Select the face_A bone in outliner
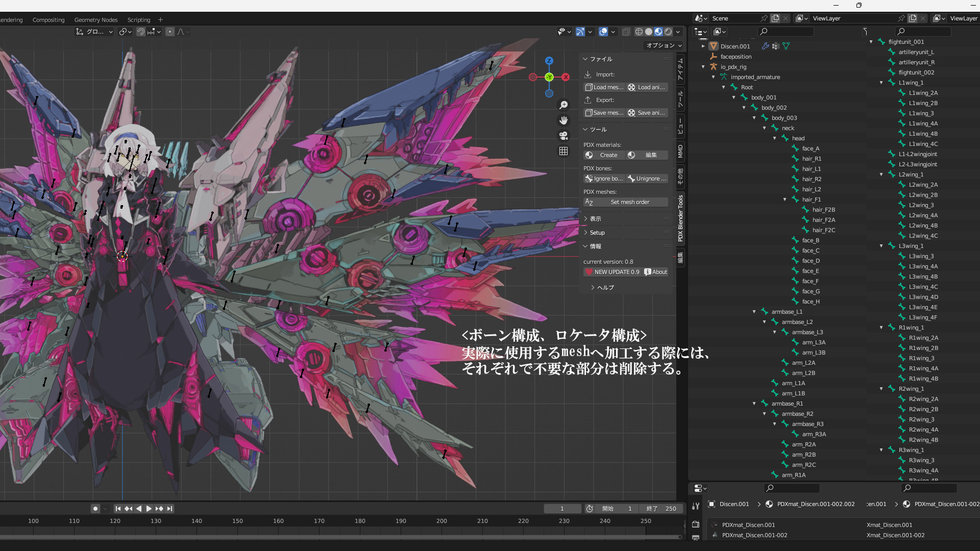980x551 pixels. [x=811, y=148]
